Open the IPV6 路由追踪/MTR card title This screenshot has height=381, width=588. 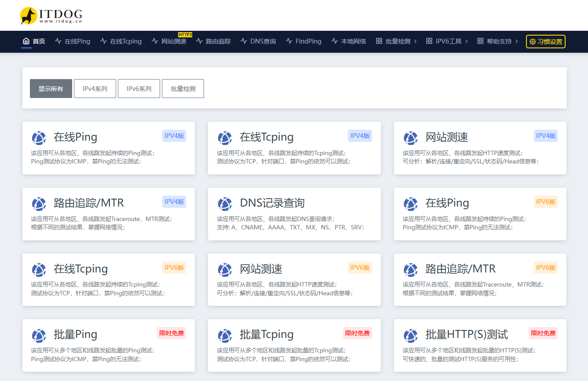pos(460,269)
